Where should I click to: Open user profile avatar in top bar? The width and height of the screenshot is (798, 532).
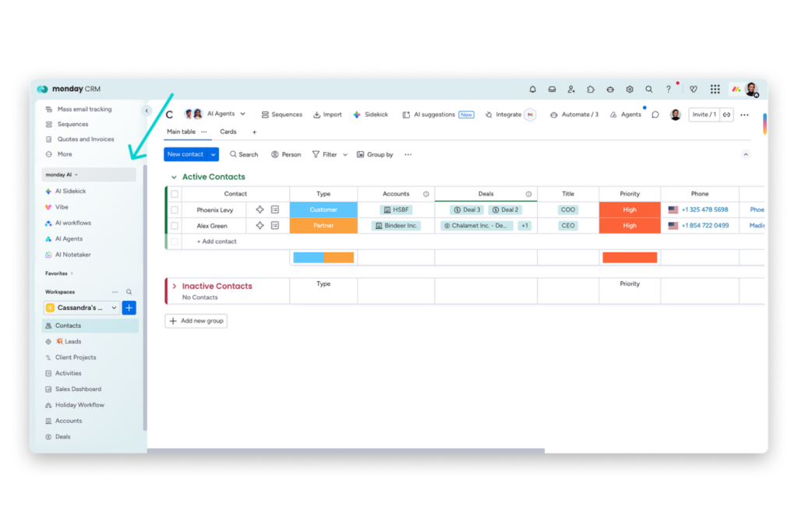(751, 89)
